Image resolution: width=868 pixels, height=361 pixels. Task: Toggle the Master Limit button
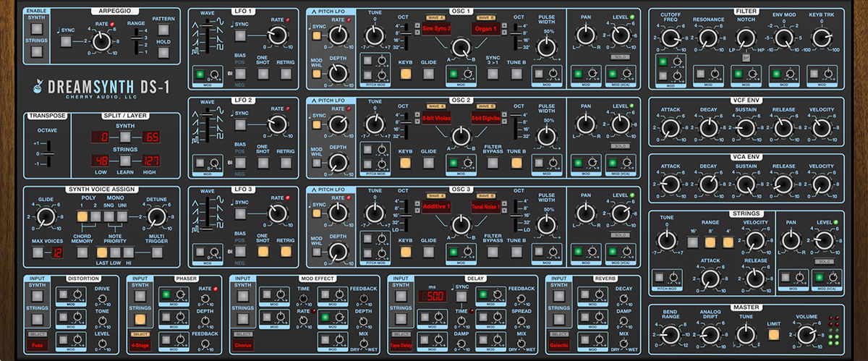click(x=774, y=335)
